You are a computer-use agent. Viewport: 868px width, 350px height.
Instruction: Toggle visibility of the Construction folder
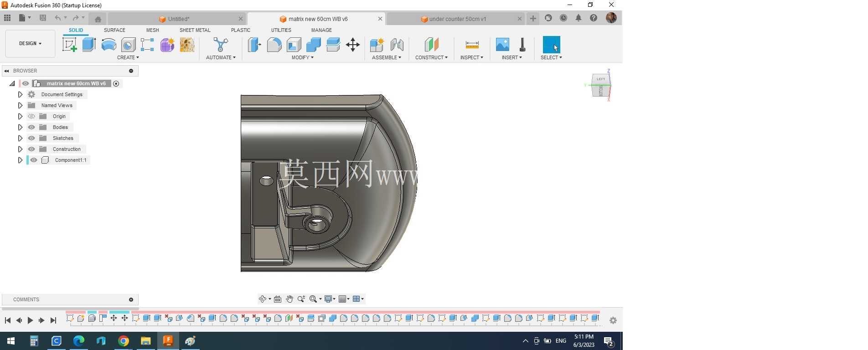pyautogui.click(x=31, y=149)
